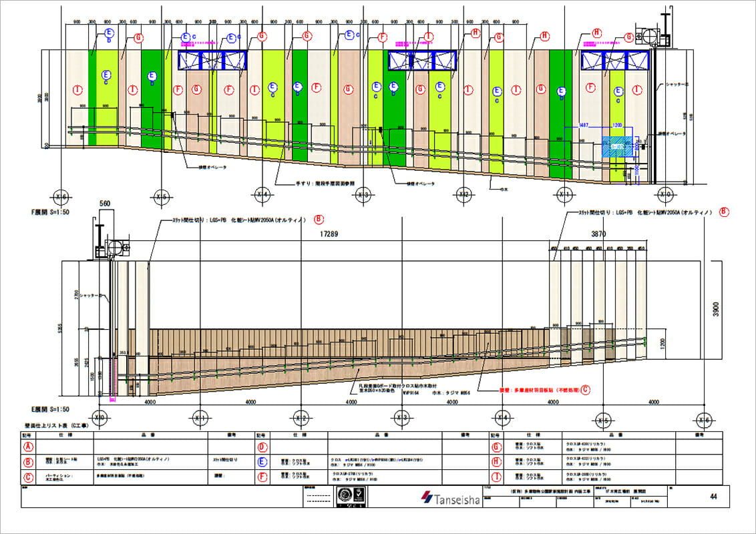This screenshot has width=756, height=534.
Task: Select legend symbol G in the finish list
Action: click(496, 447)
